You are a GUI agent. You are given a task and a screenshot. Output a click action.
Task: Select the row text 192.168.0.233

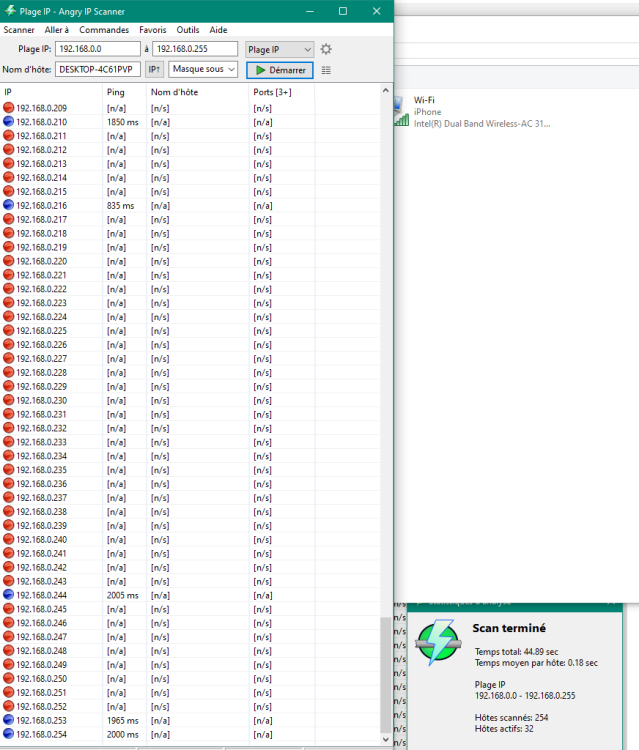click(42, 442)
